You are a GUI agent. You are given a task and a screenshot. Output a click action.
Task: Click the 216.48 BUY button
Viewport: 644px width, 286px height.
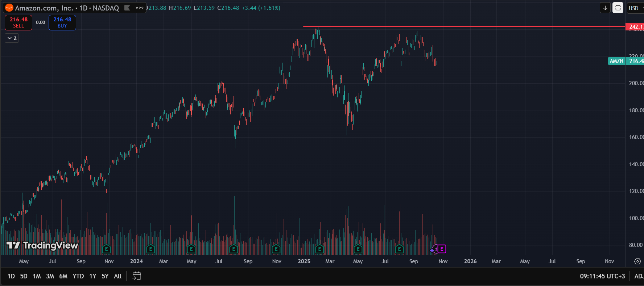[62, 22]
